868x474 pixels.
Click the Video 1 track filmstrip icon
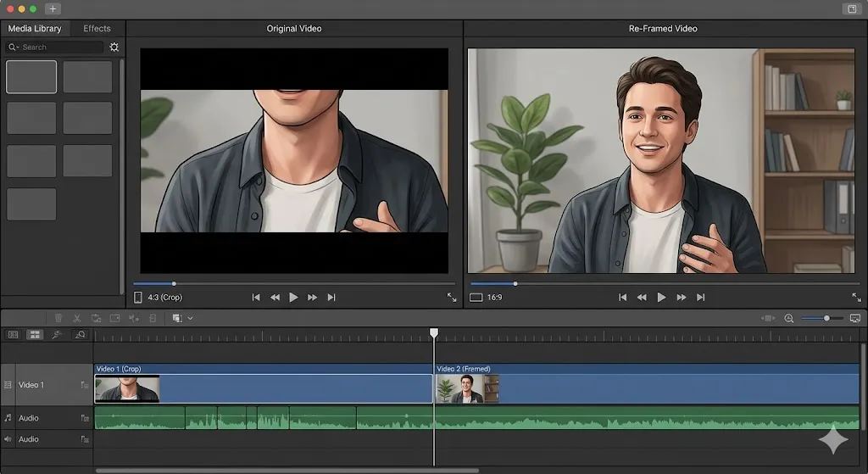point(8,385)
